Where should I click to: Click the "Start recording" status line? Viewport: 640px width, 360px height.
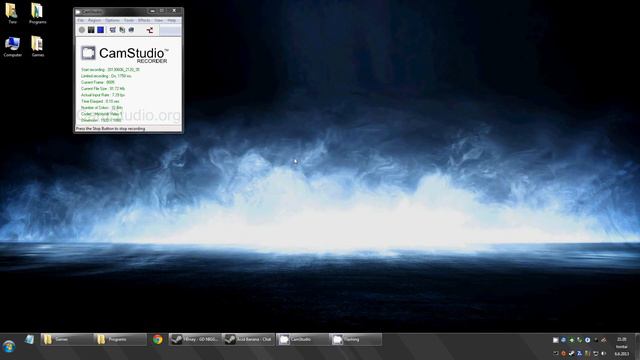coord(110,70)
